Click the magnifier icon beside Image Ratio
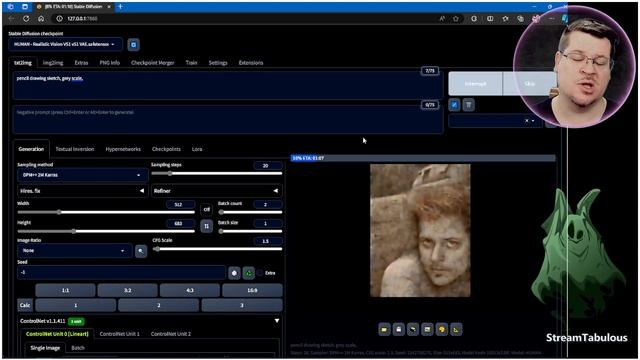This screenshot has width=640, height=360. [141, 251]
